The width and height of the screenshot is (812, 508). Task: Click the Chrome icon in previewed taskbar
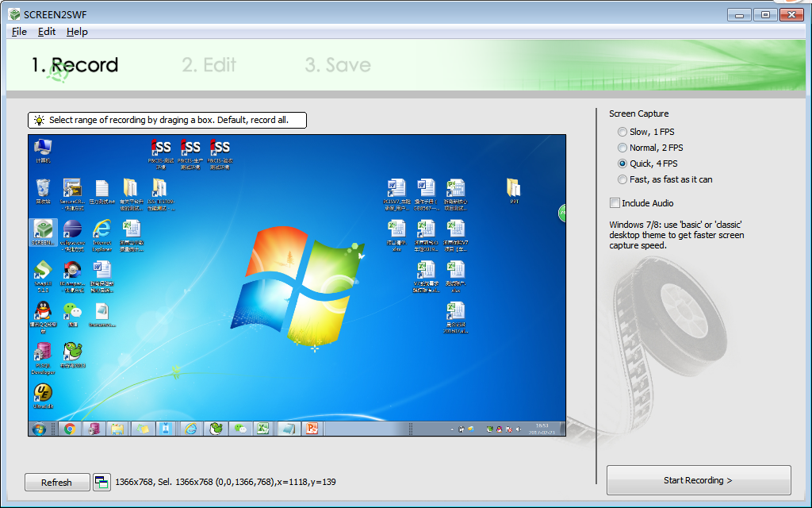pyautogui.click(x=70, y=429)
